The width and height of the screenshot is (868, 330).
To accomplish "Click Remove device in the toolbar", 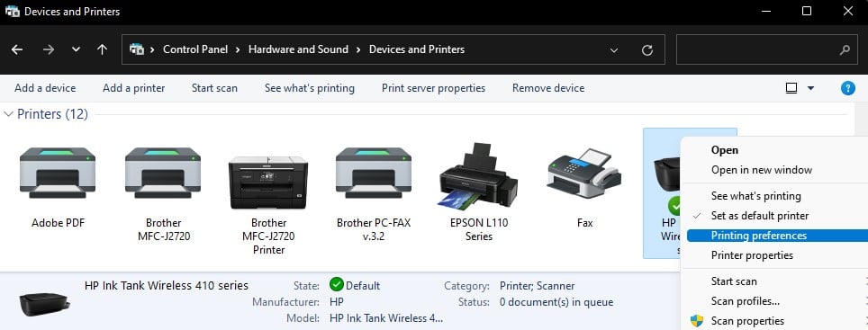I will click(548, 88).
